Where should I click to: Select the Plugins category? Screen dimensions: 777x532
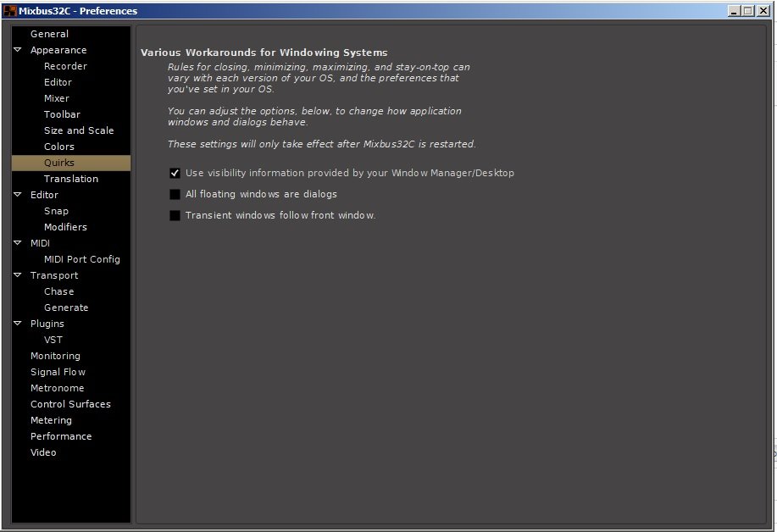click(47, 324)
